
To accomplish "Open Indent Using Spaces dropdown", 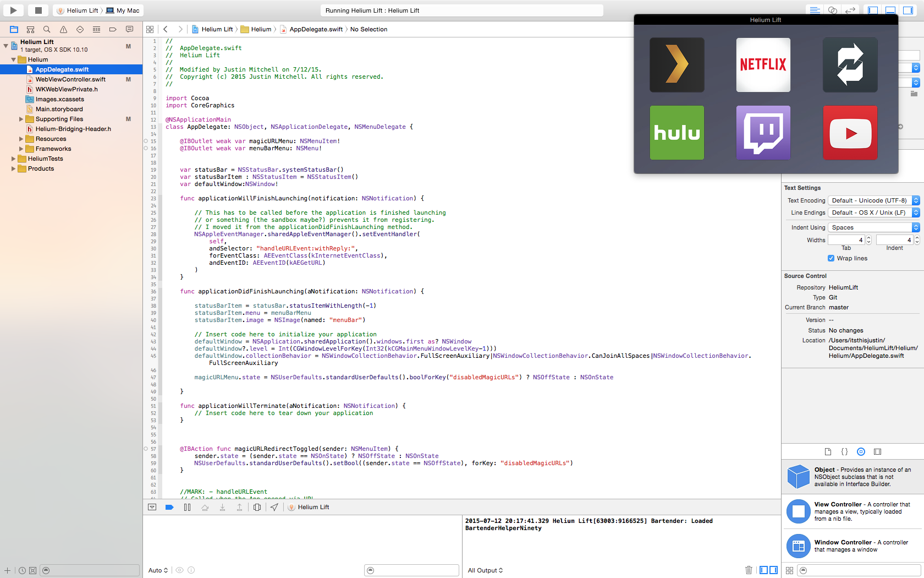I will tap(874, 227).
